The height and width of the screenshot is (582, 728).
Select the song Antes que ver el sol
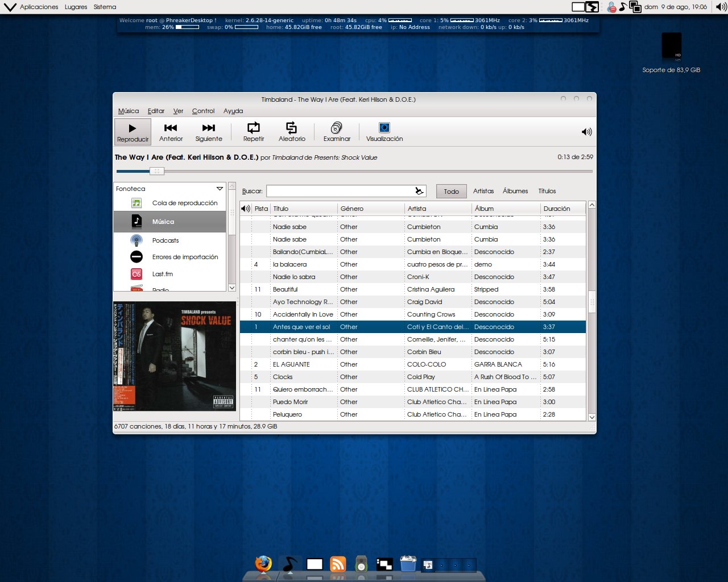(413, 327)
